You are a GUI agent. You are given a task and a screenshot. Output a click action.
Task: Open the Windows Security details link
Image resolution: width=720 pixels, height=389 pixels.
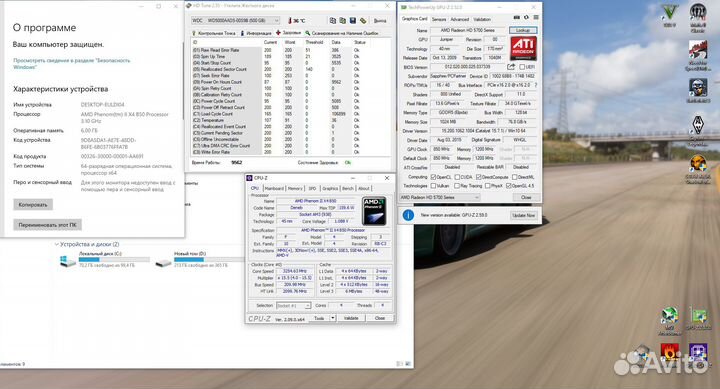coord(72,63)
